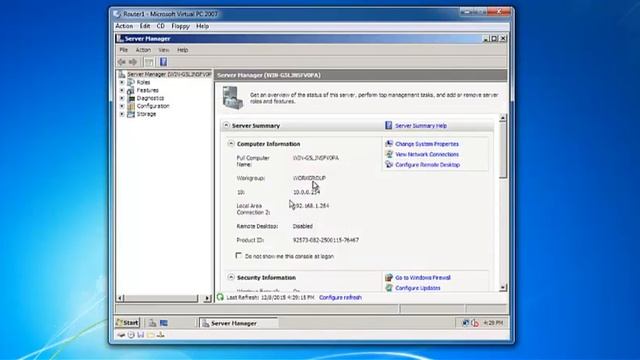Click IP address 10.0.0.254
Image resolution: width=640 pixels, height=360 pixels.
tap(306, 192)
